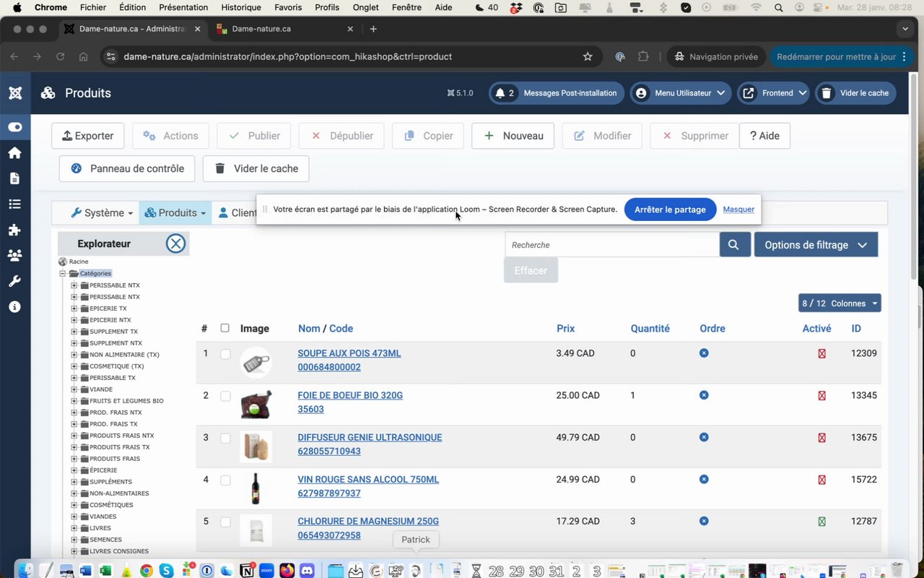
Task: Toggle the sidebar menu switch icon
Action: pyautogui.click(x=14, y=127)
